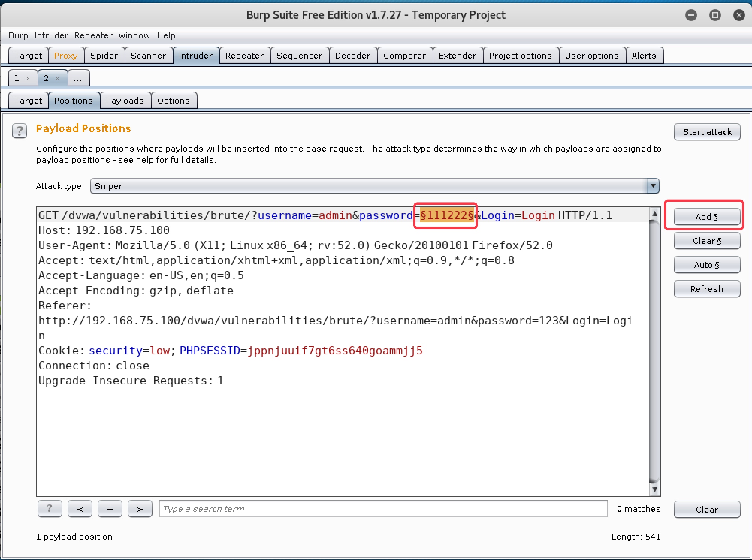Click scroll-up arrow of request editor
The height and width of the screenshot is (560, 752).
[x=655, y=214]
